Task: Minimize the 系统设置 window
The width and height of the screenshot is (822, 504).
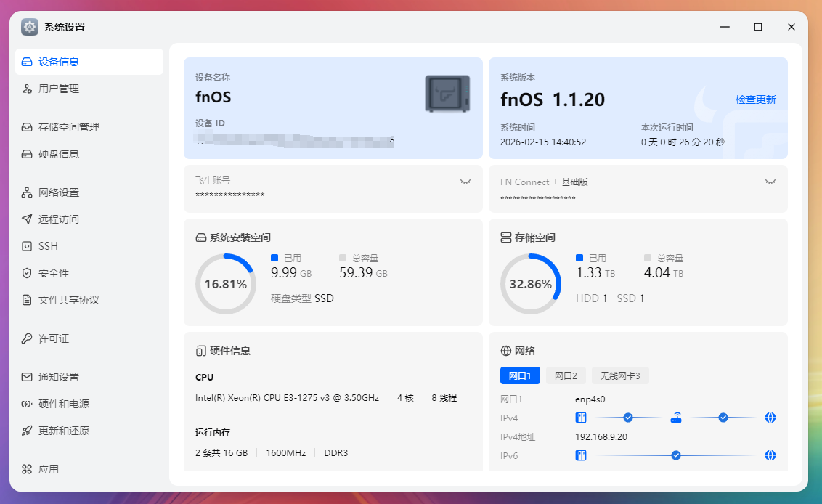Action: [x=725, y=27]
